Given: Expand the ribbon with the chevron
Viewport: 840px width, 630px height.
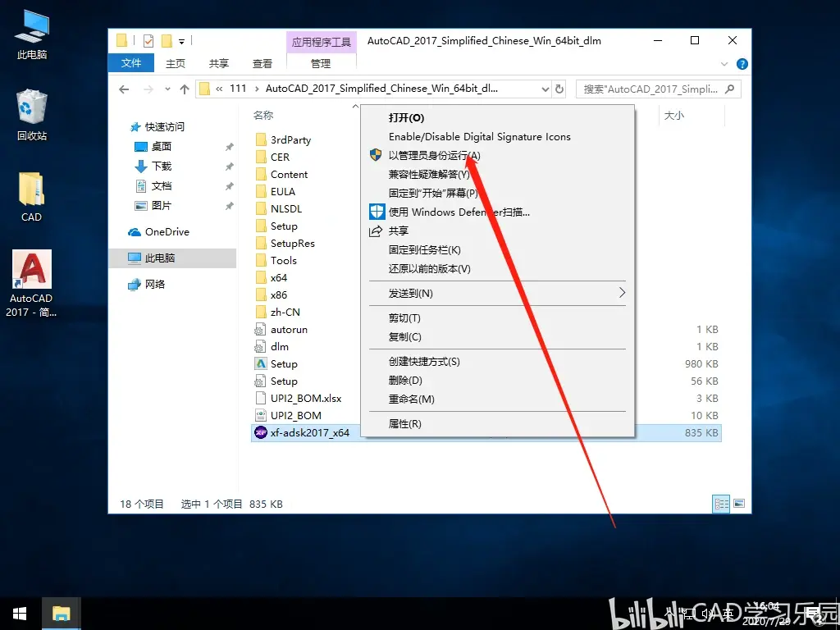Looking at the screenshot, I should [x=724, y=64].
